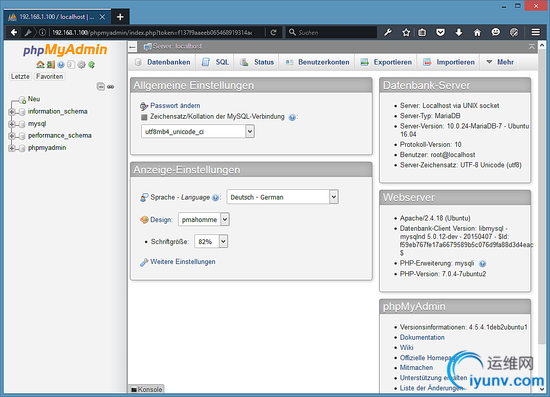Open the Mehr dropdown tab

click(x=500, y=62)
